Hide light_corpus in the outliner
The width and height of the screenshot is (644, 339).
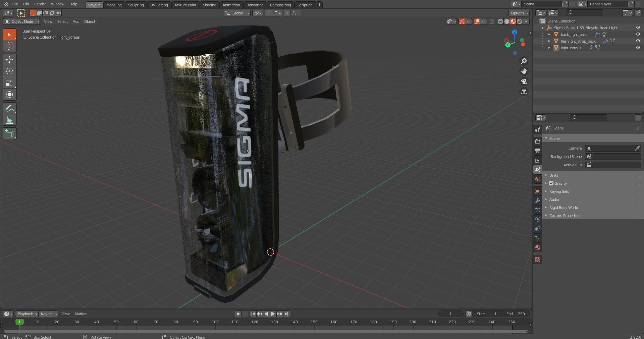pyautogui.click(x=638, y=48)
